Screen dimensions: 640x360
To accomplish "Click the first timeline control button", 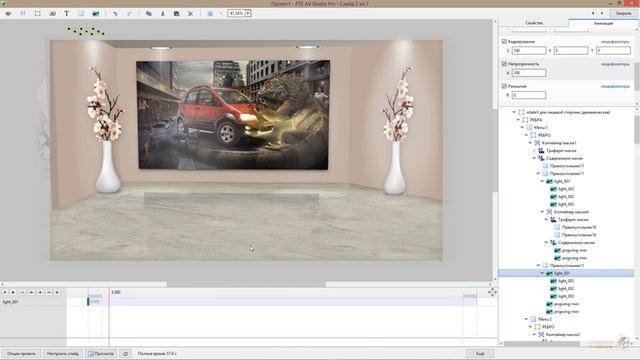I will 5,292.
